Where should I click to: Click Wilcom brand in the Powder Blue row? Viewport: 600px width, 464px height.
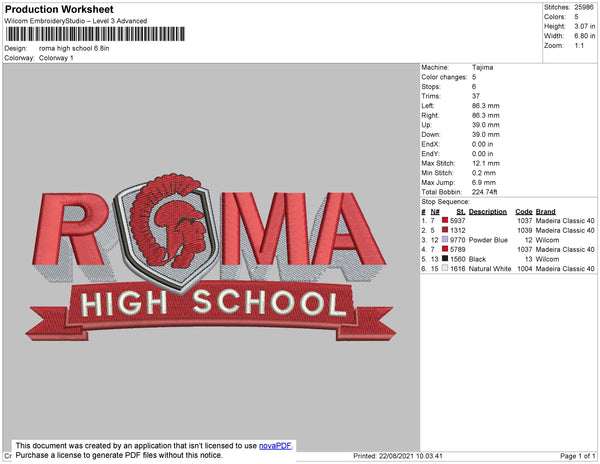tap(547, 240)
